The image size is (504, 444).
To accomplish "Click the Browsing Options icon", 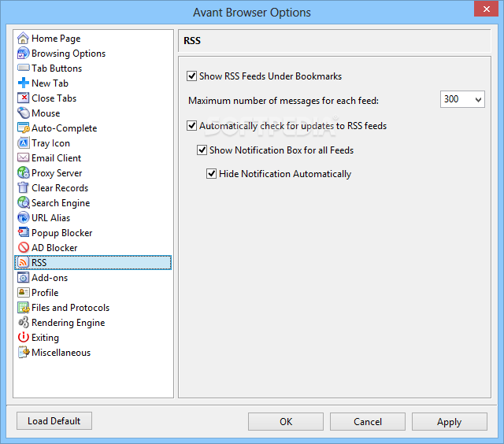I will (23, 54).
